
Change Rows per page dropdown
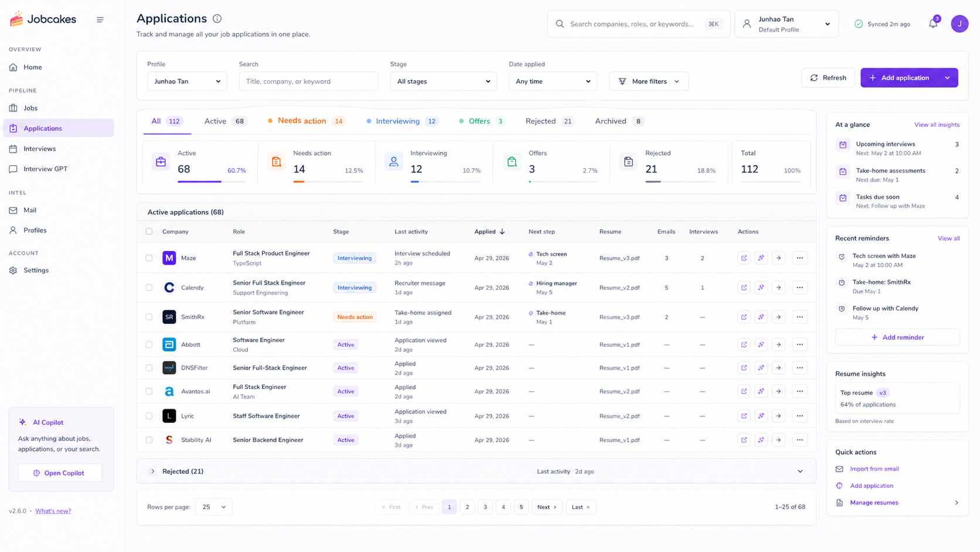[x=214, y=507]
